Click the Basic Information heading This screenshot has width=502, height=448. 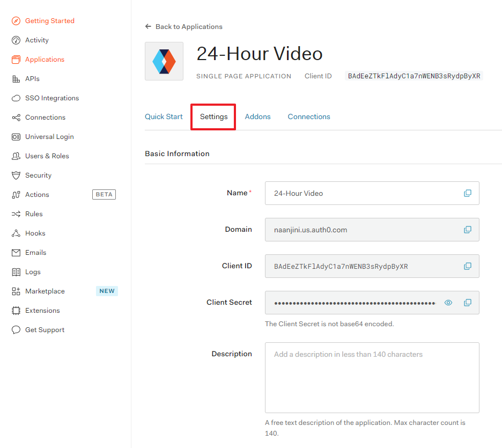click(x=177, y=153)
